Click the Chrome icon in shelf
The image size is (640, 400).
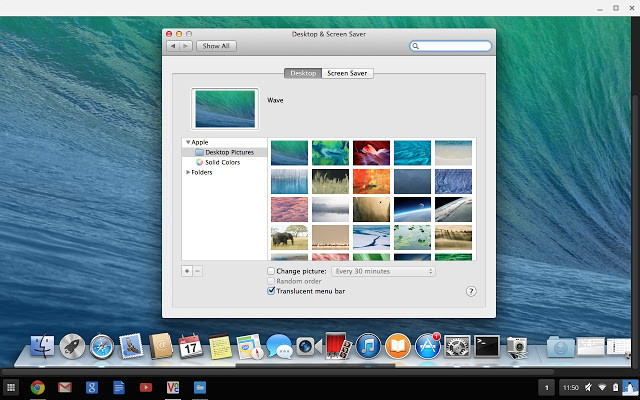click(37, 387)
